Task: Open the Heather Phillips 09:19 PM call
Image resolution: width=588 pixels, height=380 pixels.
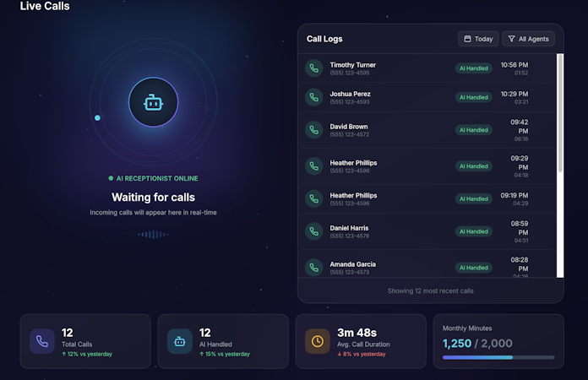Action: click(x=427, y=199)
